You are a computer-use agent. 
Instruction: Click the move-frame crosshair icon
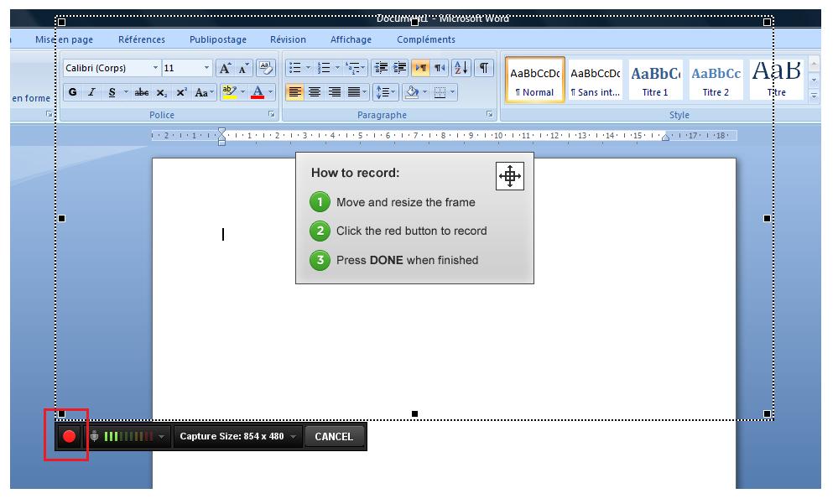point(509,176)
